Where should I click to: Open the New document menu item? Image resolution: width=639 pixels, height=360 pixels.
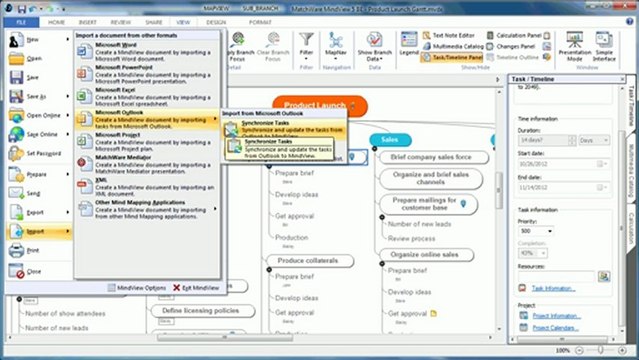tap(39, 40)
